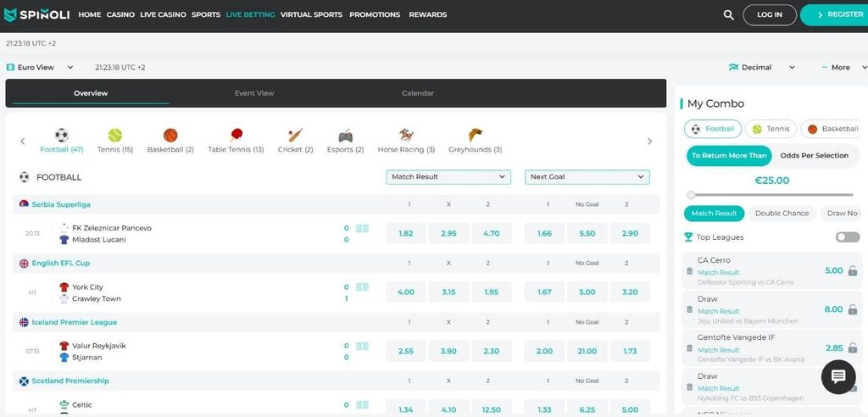This screenshot has width=868, height=417.
Task: Adjust the €25.00 return amount slider handle
Action: point(691,195)
